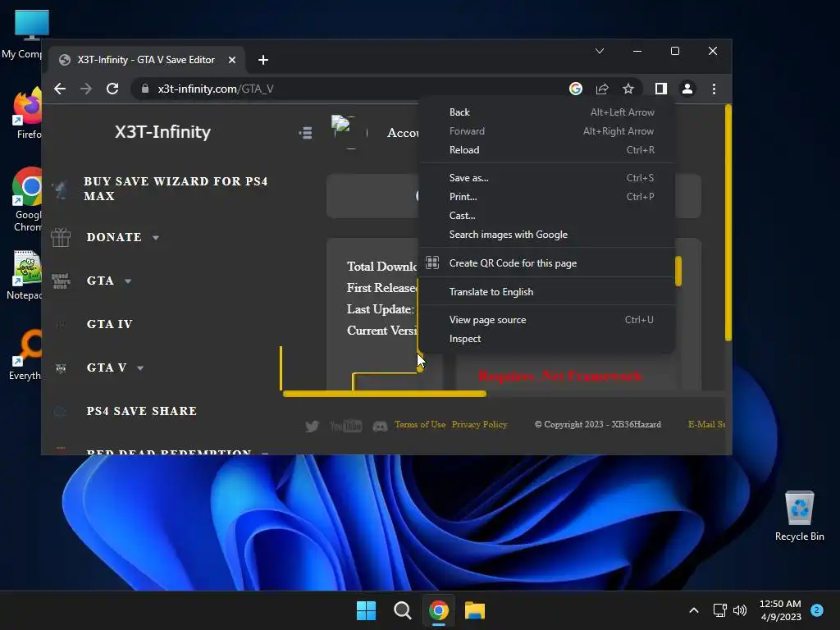
Task: Reload the page with the refresh icon
Action: pyautogui.click(x=112, y=89)
